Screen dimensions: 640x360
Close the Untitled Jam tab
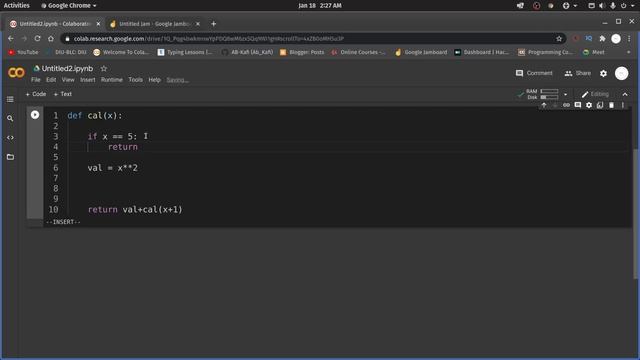coord(198,24)
